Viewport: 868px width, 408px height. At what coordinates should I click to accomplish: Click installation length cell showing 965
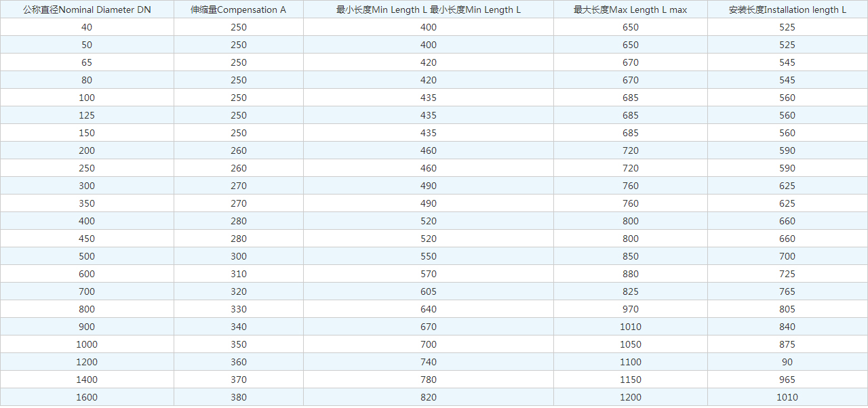[x=787, y=380]
